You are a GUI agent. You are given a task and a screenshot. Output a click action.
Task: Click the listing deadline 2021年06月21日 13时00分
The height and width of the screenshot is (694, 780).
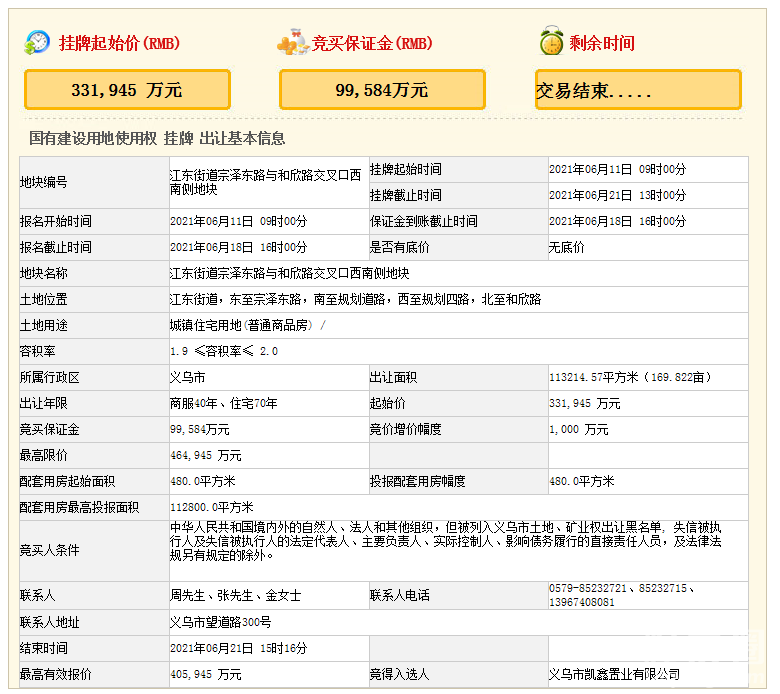click(x=617, y=195)
